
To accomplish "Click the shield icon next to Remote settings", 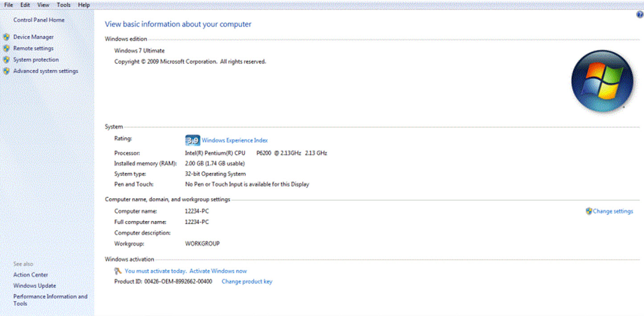I will coord(6,48).
